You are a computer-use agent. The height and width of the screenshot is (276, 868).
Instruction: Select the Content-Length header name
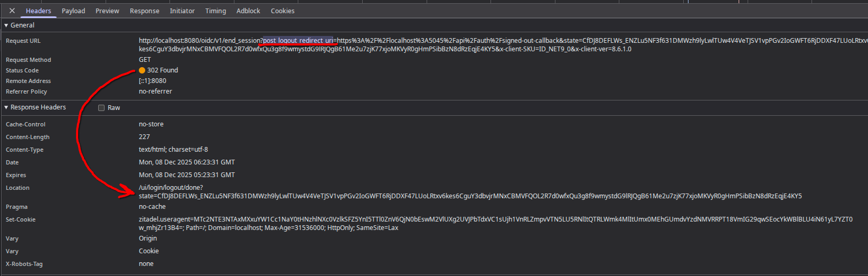(x=27, y=137)
